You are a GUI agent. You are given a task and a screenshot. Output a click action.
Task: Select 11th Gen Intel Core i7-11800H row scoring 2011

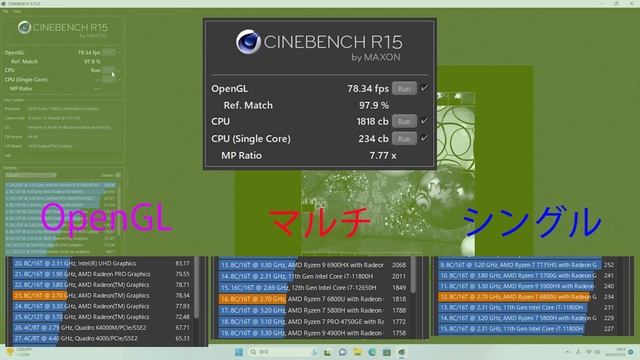[313, 276]
